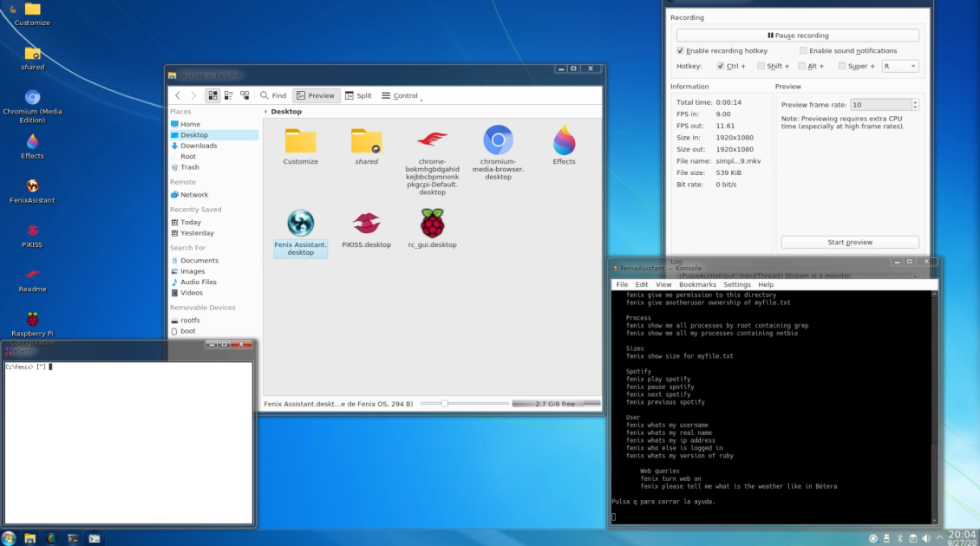This screenshot has height=546, width=980.
Task: Switch Dolphin to icons view mode
Action: coord(213,95)
